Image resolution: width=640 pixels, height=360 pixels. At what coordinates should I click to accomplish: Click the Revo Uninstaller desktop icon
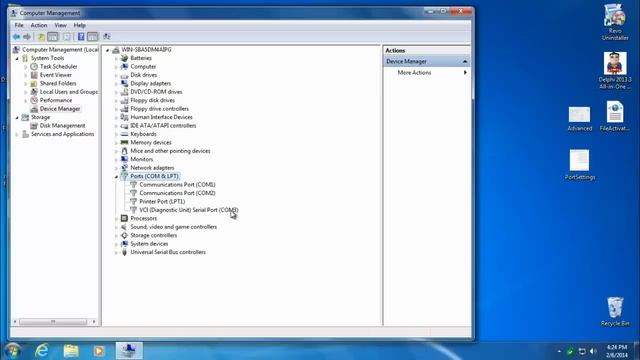[615, 22]
